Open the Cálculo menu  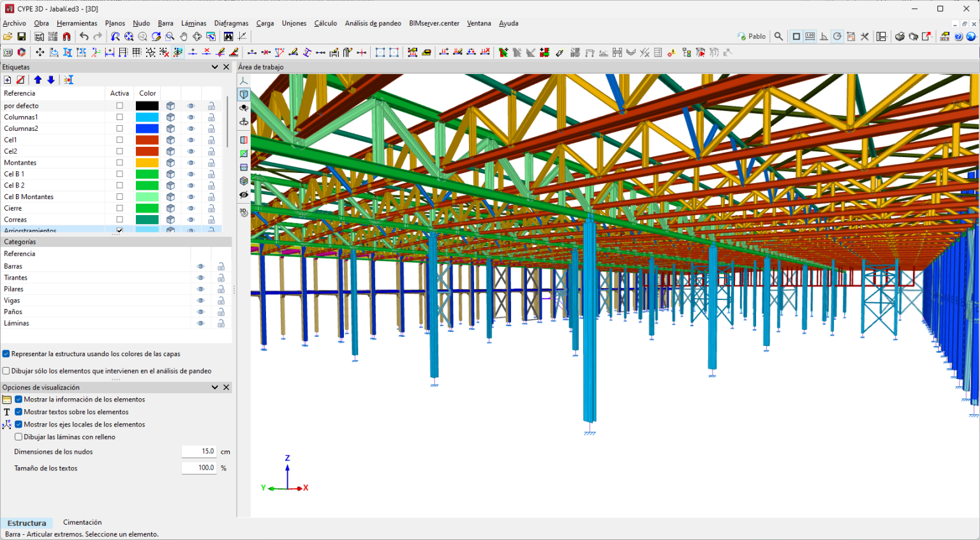pyautogui.click(x=325, y=23)
